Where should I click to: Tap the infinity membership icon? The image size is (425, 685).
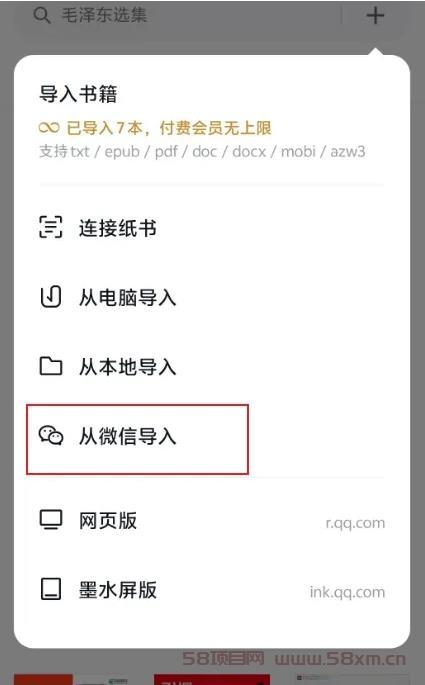point(49,128)
